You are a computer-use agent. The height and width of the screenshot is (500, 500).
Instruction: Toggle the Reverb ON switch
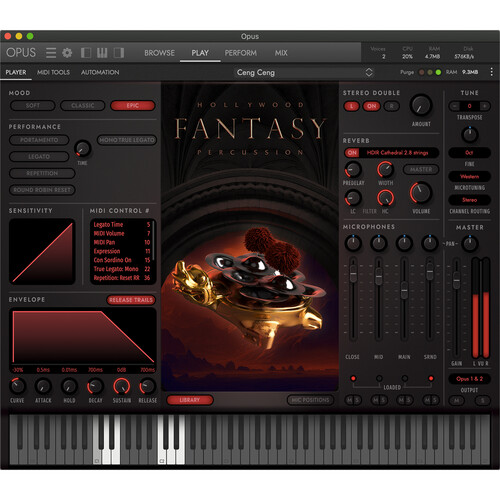[352, 153]
